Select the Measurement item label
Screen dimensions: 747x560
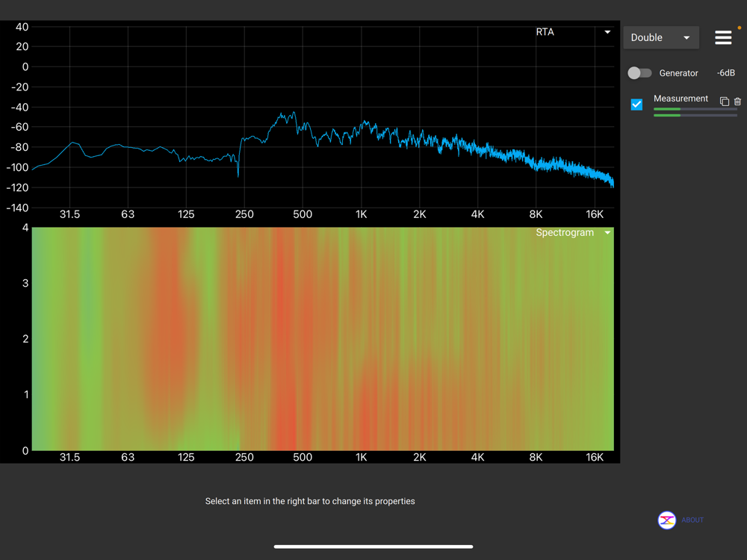pos(681,99)
